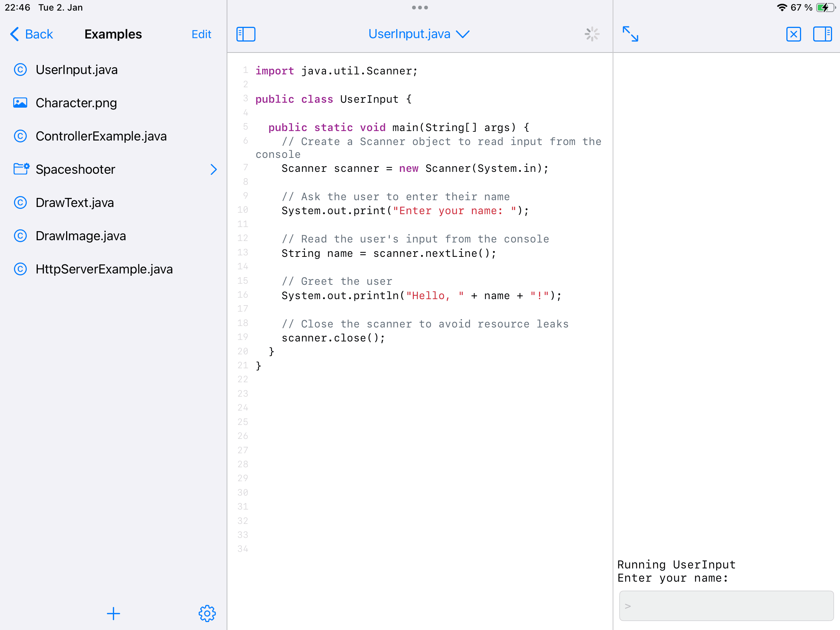Open the UserInput.java file title dropdown
This screenshot has width=840, height=630.
[419, 34]
